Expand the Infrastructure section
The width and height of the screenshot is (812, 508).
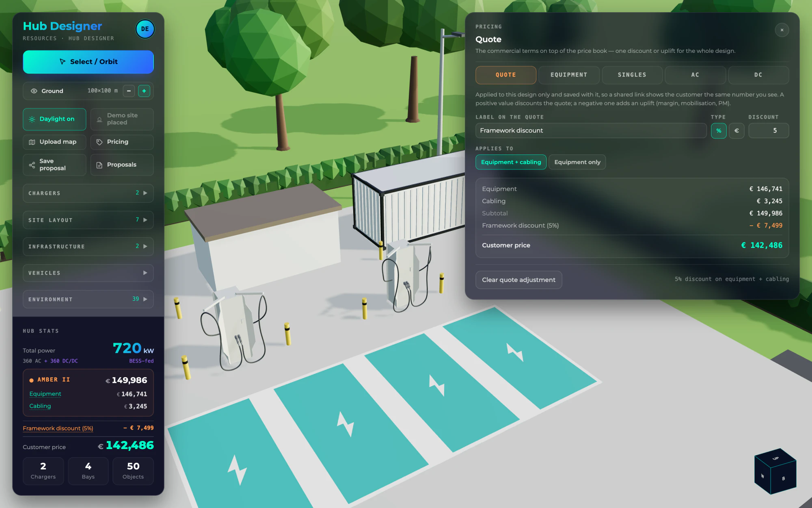[88, 246]
